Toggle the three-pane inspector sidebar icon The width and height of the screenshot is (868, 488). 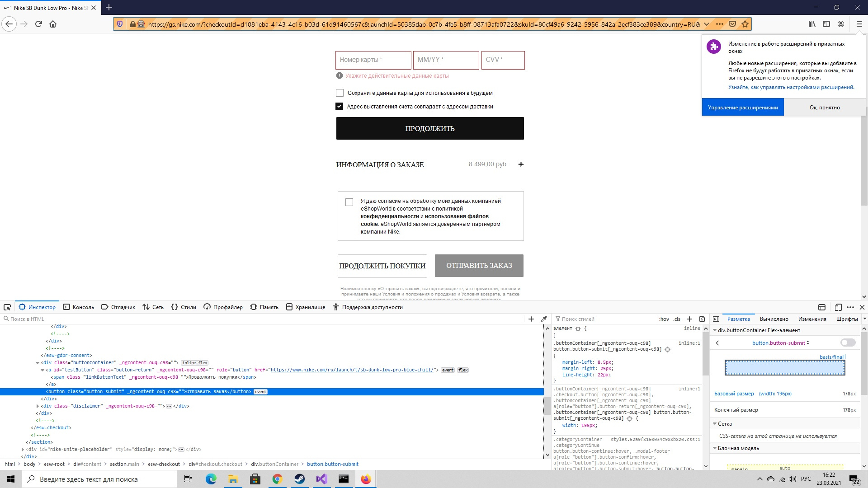pos(716,319)
